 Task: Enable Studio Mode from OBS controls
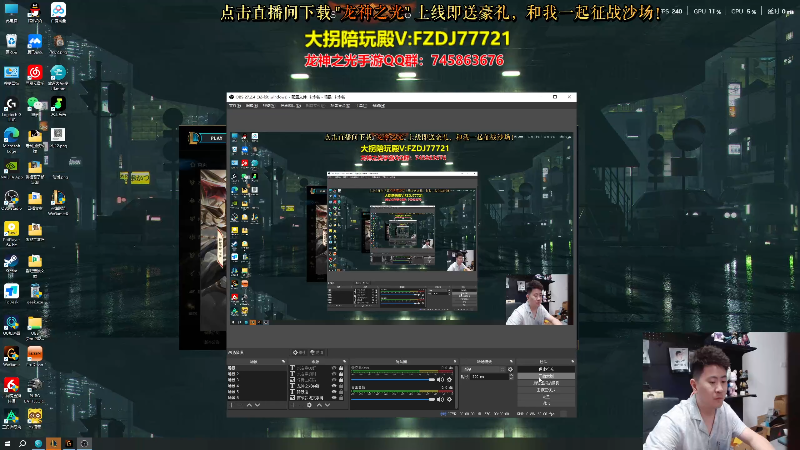point(546,389)
